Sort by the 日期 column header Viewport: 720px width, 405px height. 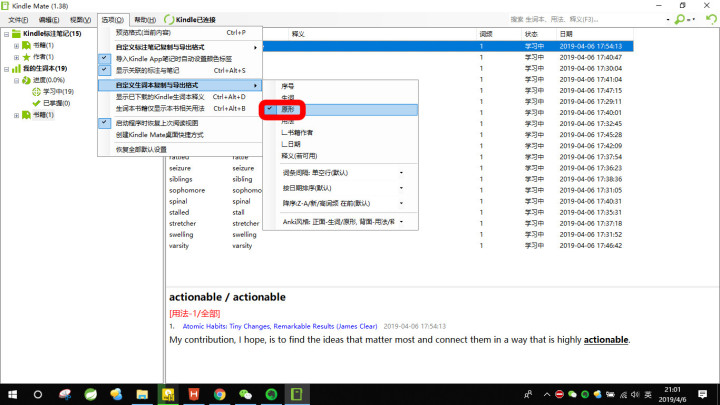tap(595, 34)
